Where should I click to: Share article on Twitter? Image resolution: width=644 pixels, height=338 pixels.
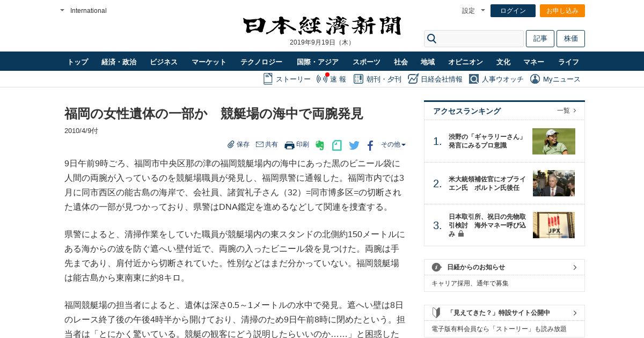coord(354,145)
